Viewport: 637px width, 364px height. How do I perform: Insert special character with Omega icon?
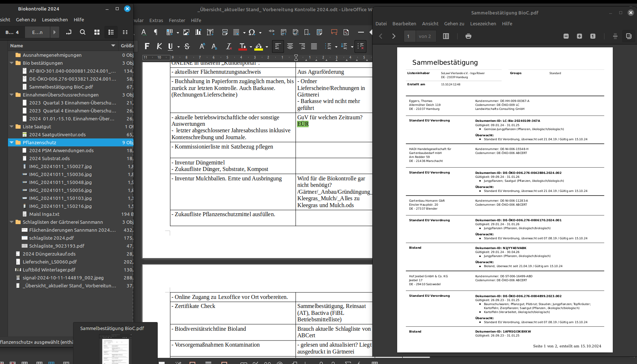(x=252, y=32)
